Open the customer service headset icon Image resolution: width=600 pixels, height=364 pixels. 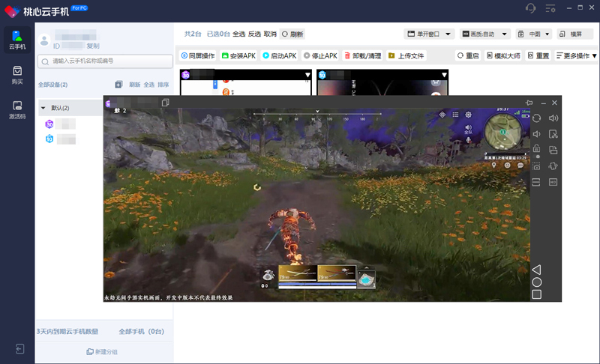(x=531, y=8)
